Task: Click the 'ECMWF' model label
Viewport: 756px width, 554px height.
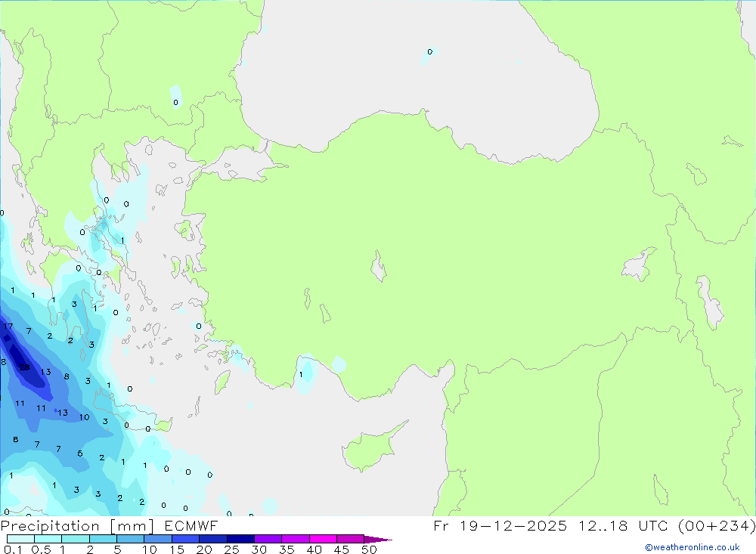Action: point(191,526)
